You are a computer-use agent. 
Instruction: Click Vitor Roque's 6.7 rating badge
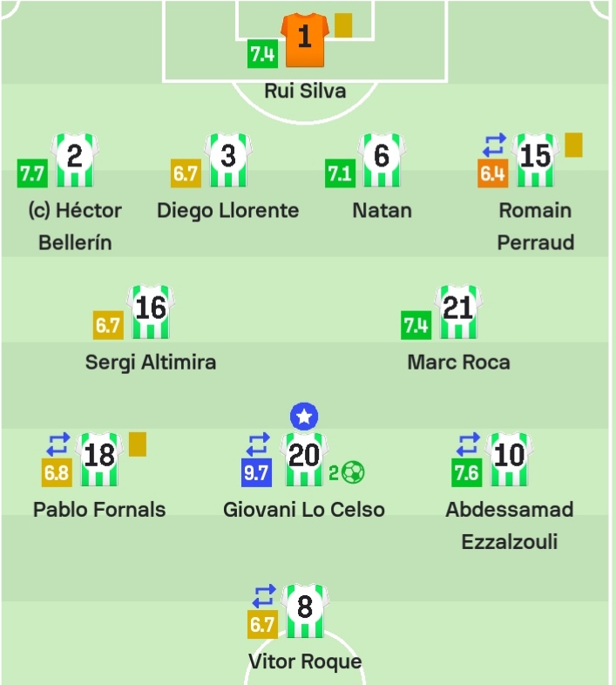click(262, 624)
